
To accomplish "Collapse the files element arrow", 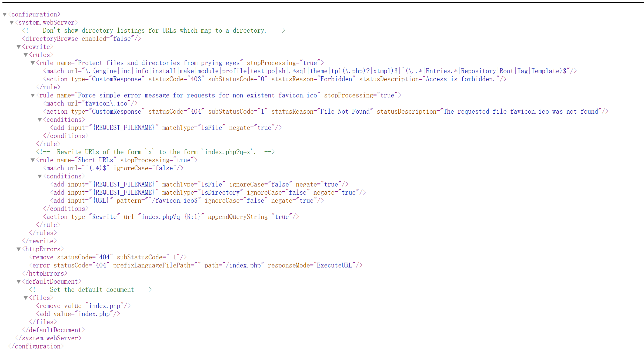I will tap(26, 298).
